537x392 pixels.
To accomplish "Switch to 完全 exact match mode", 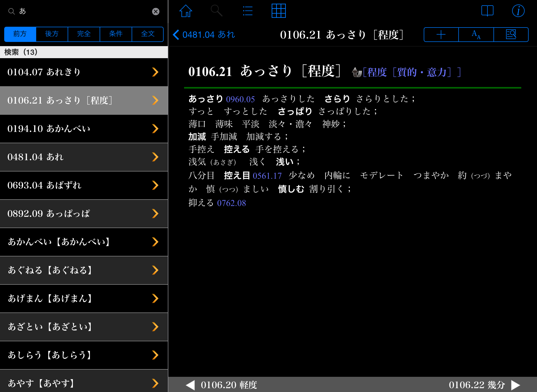I will 84,34.
